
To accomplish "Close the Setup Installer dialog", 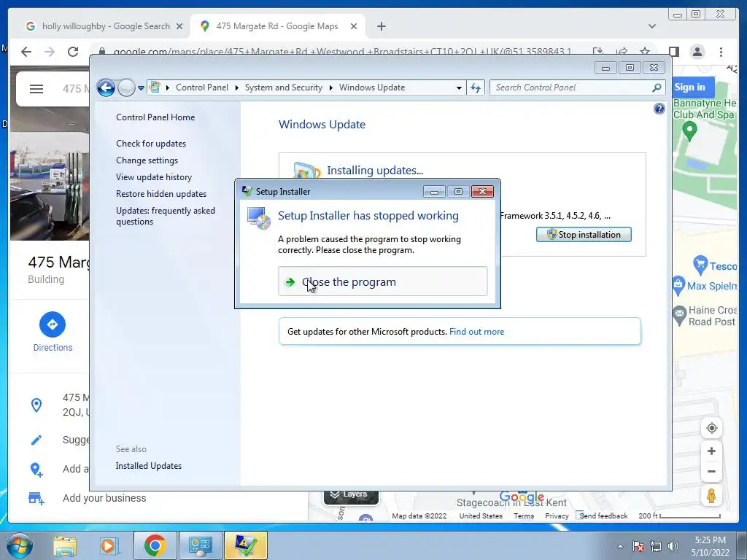I will pyautogui.click(x=482, y=192).
